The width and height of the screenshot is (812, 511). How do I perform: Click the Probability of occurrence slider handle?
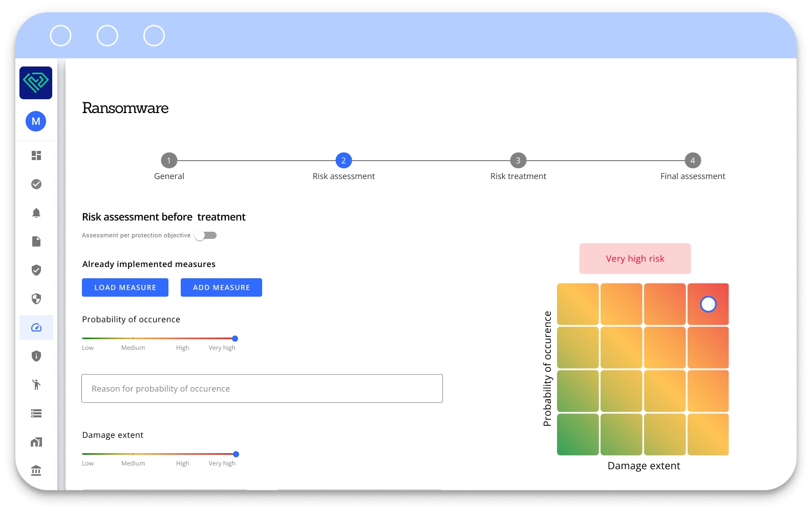click(235, 339)
